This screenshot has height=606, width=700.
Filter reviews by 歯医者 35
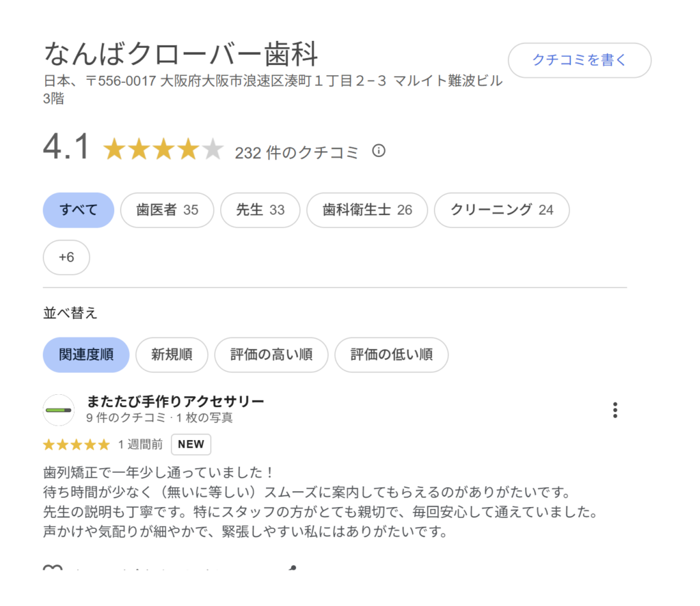167,210
